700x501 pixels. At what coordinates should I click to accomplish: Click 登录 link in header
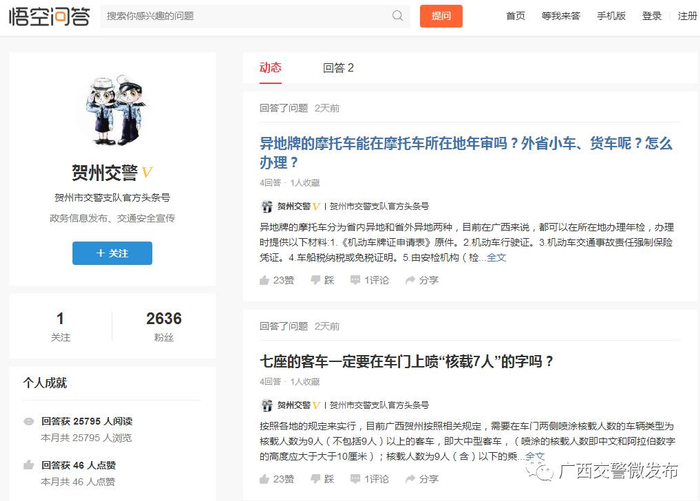tap(652, 16)
